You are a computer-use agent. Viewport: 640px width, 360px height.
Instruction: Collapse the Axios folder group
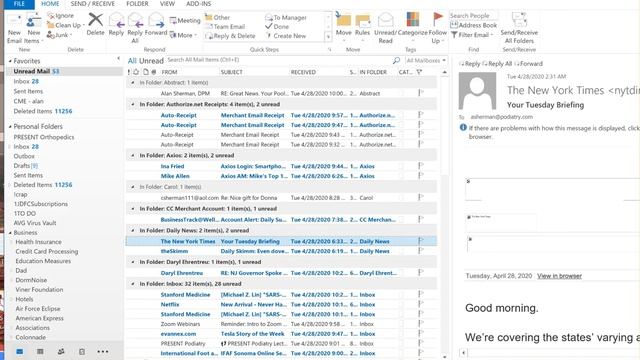133,156
